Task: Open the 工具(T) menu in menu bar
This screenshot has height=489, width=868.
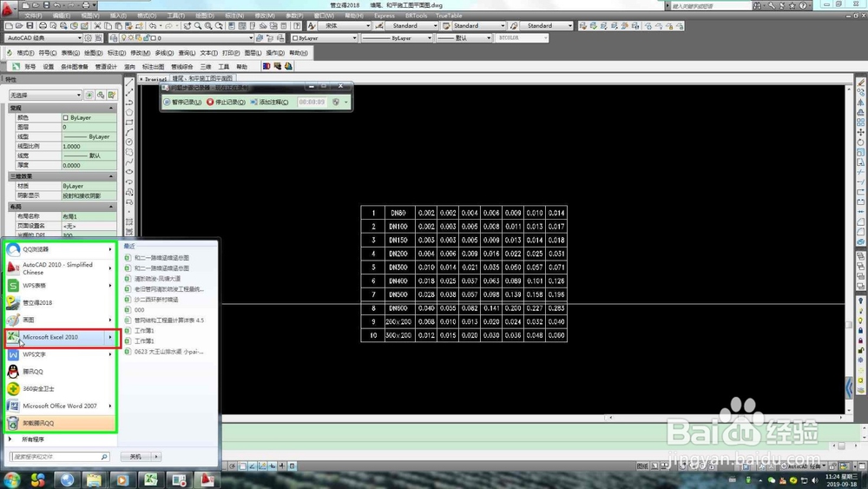Action: pos(176,16)
